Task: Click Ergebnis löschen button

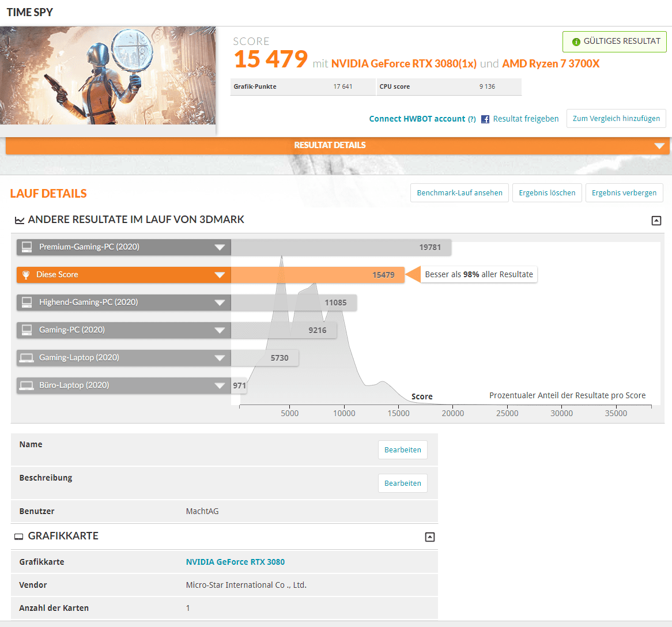Action: (x=547, y=193)
